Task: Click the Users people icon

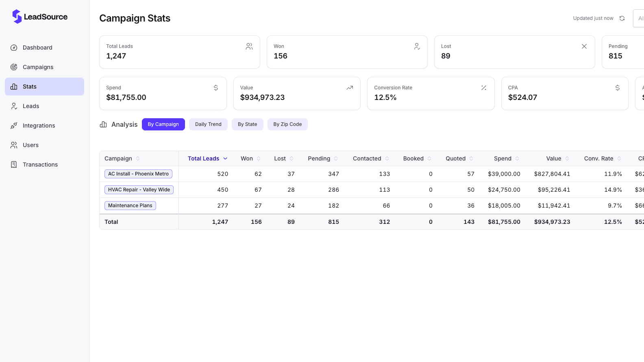Action: click(14, 145)
